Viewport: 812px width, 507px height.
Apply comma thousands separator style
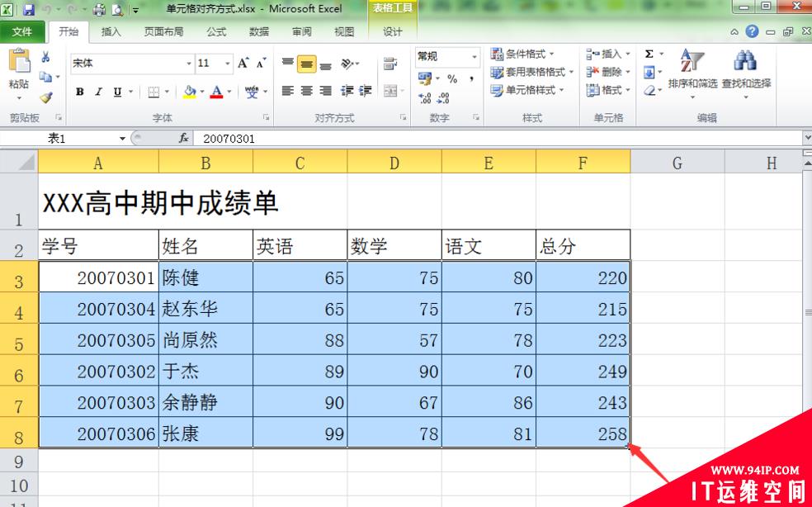coord(472,78)
